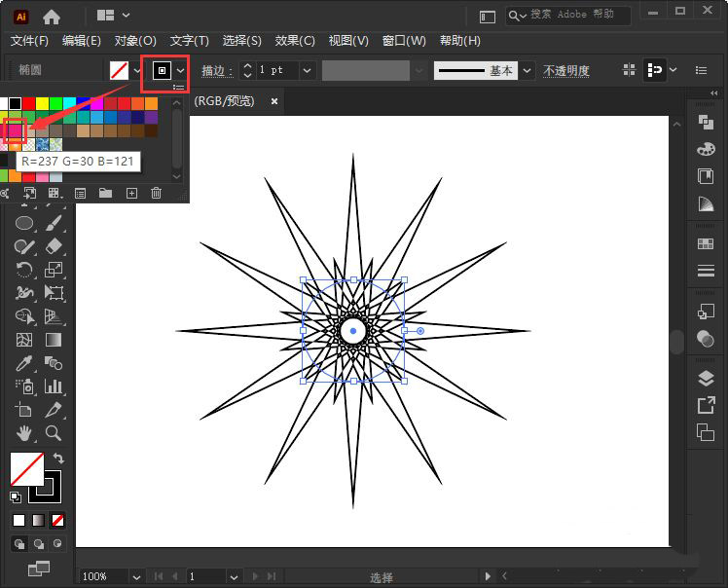Select the Eraser tool

[x=55, y=246]
